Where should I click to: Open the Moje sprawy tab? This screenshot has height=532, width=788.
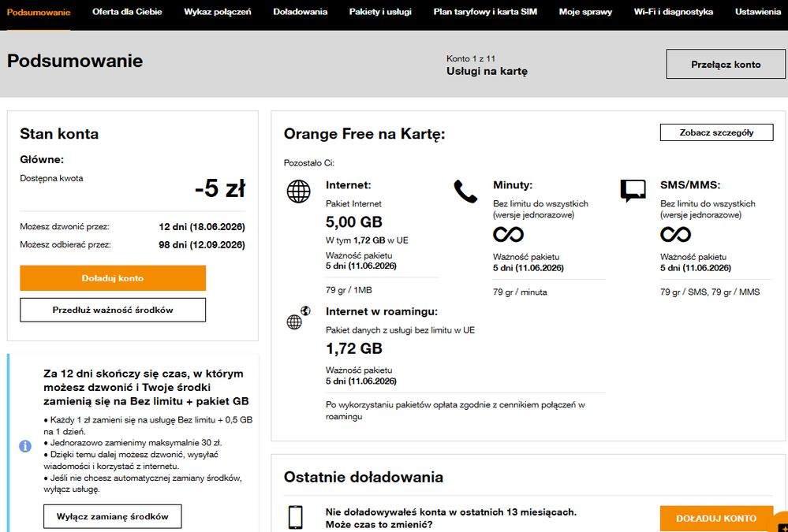coord(585,12)
